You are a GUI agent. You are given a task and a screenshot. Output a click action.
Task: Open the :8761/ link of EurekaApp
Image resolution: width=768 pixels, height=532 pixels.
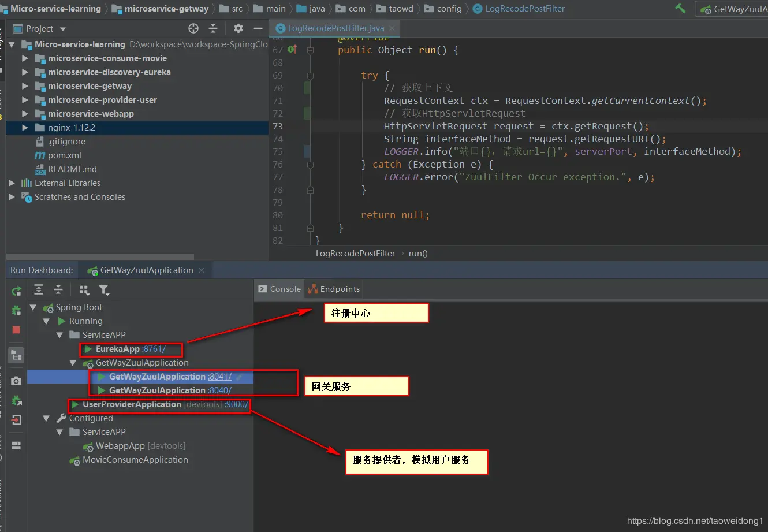[x=154, y=349]
